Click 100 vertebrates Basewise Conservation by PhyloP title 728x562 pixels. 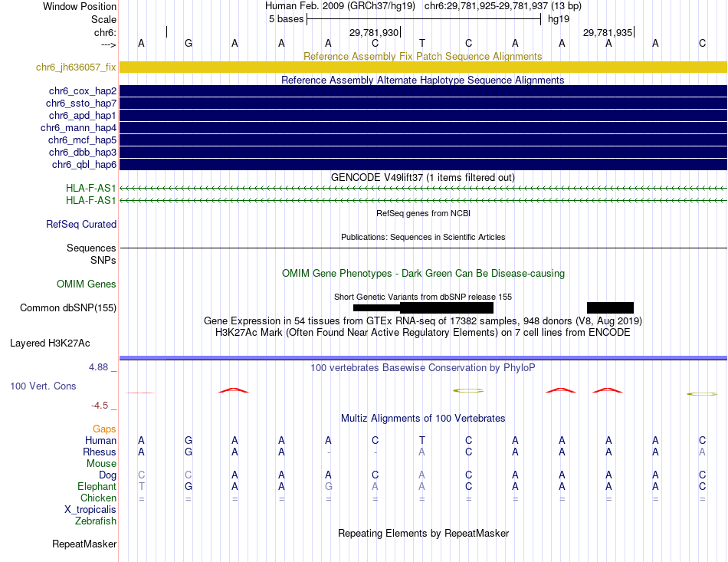coord(422,368)
